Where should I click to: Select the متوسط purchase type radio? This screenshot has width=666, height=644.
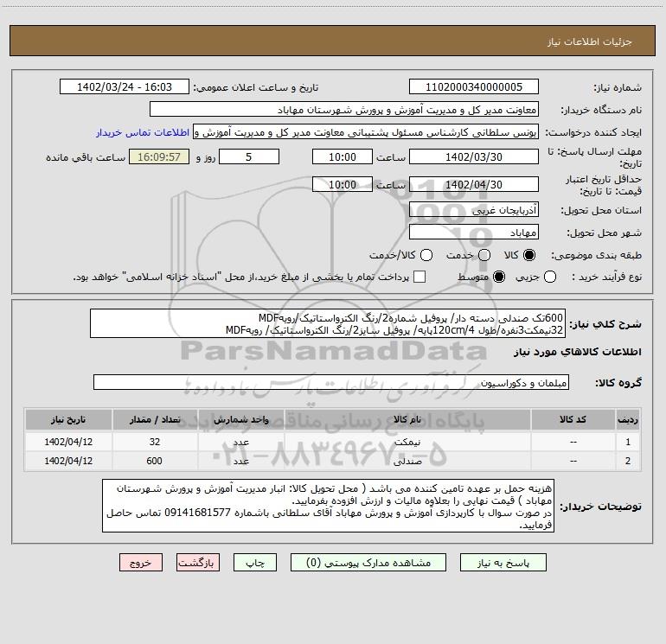click(x=499, y=277)
